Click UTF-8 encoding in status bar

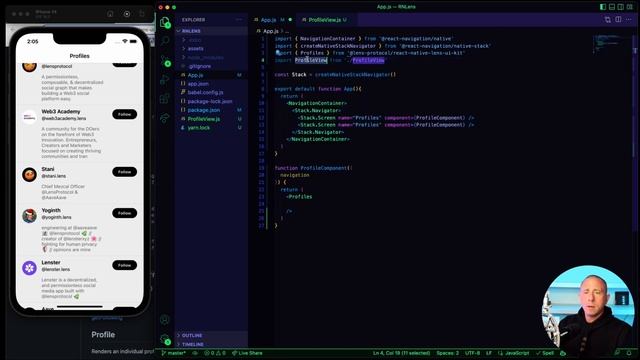(473, 353)
